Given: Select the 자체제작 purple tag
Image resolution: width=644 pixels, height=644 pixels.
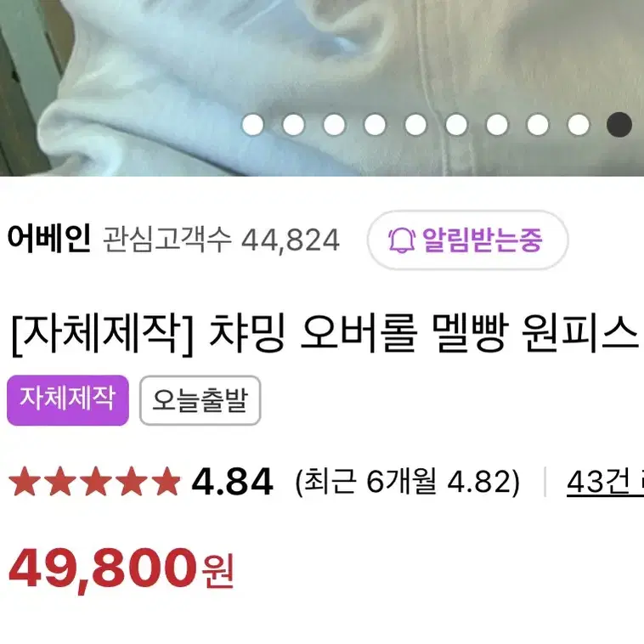Looking at the screenshot, I should (68, 400).
